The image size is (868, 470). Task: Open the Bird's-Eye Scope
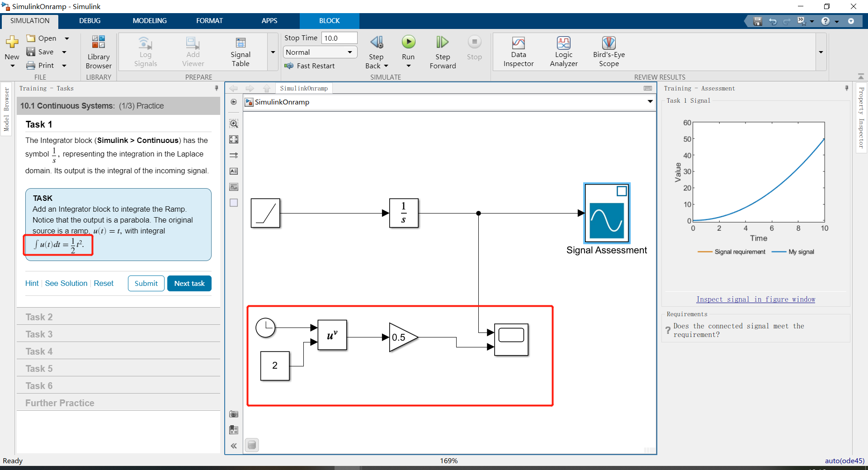coord(609,51)
